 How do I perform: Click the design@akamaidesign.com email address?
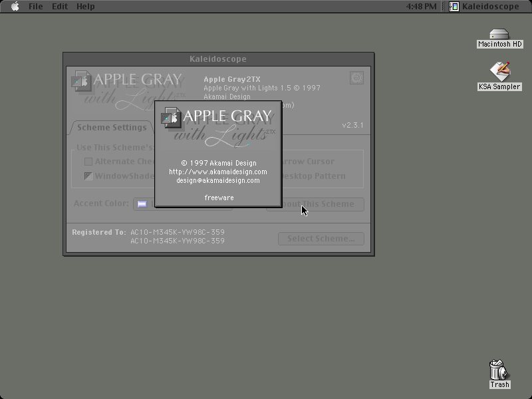point(218,180)
